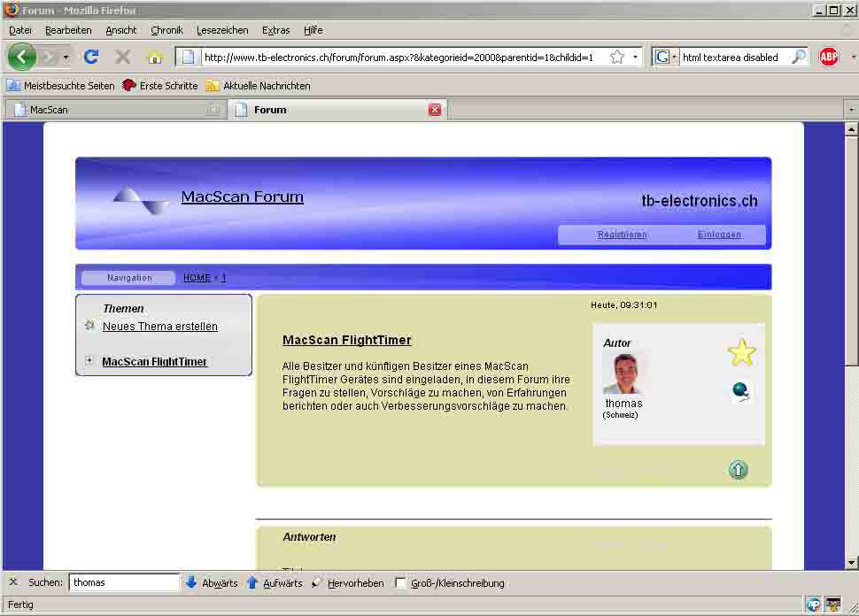This screenshot has width=859, height=616.
Task: Click the tb-electronics.ch site title
Action: [x=700, y=201]
